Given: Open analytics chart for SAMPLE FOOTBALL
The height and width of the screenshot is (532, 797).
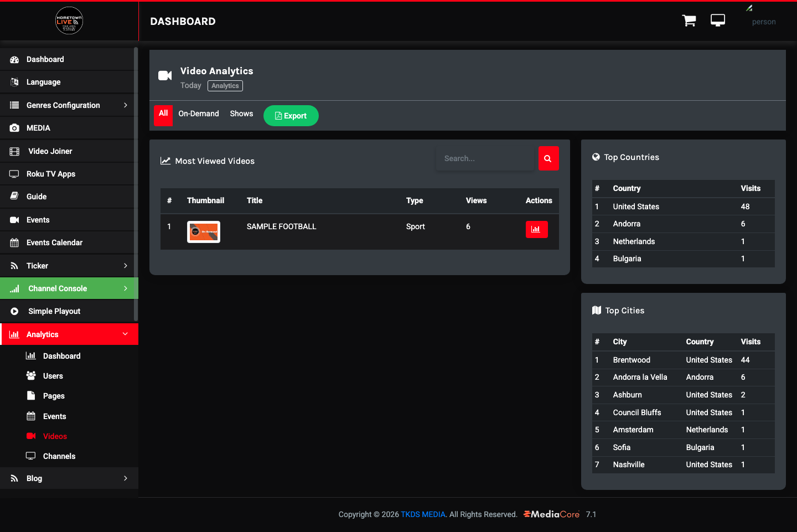Looking at the screenshot, I should (536, 229).
